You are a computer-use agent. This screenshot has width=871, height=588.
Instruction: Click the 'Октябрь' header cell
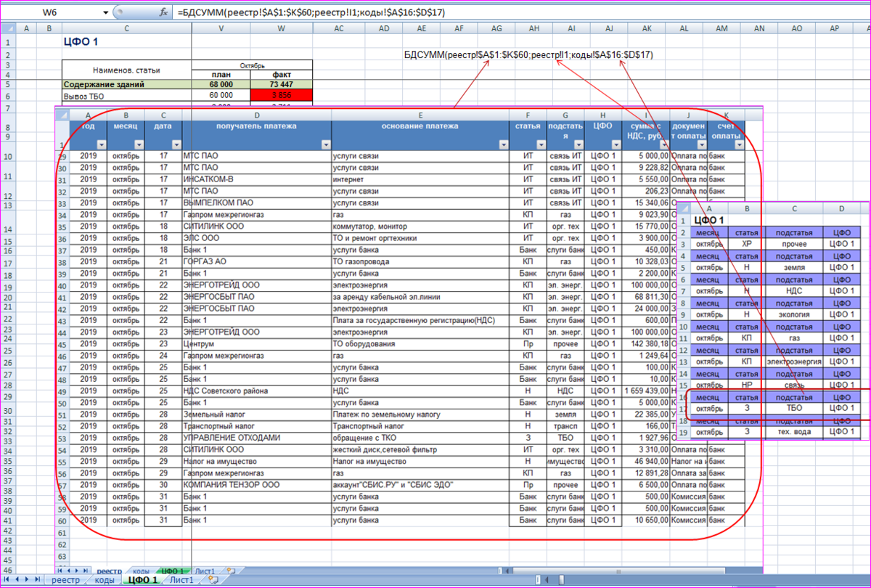point(252,65)
